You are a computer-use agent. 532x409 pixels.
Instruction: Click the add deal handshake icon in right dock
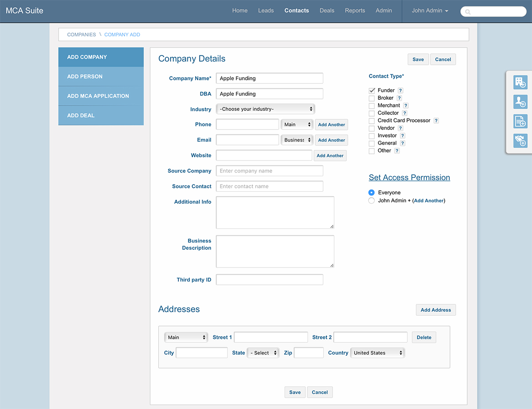520,140
